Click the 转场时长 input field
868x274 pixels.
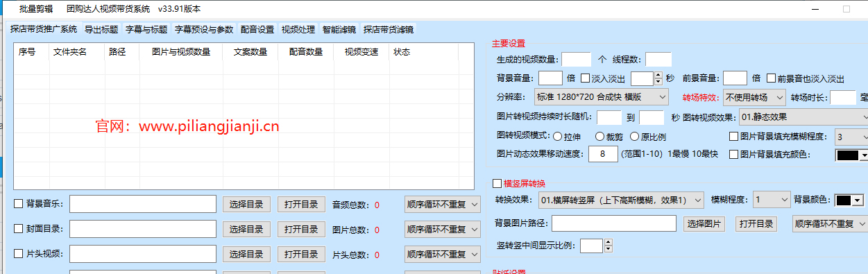point(843,97)
